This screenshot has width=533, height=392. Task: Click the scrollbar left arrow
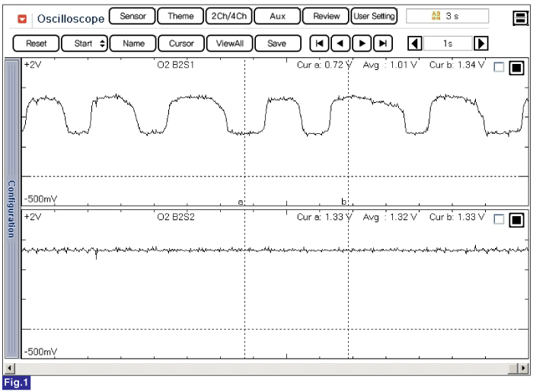coord(9,368)
